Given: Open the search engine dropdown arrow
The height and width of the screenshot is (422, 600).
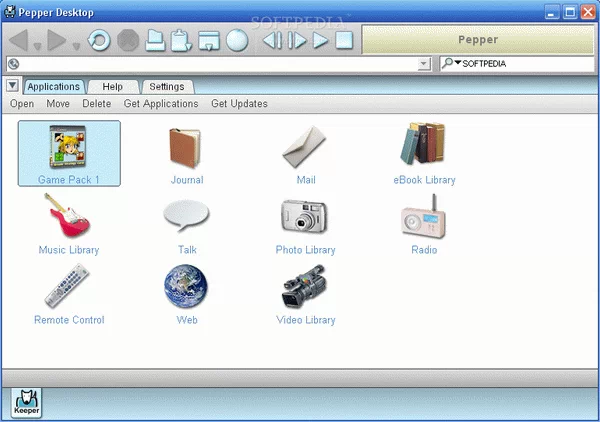Looking at the screenshot, I should click(x=458, y=63).
